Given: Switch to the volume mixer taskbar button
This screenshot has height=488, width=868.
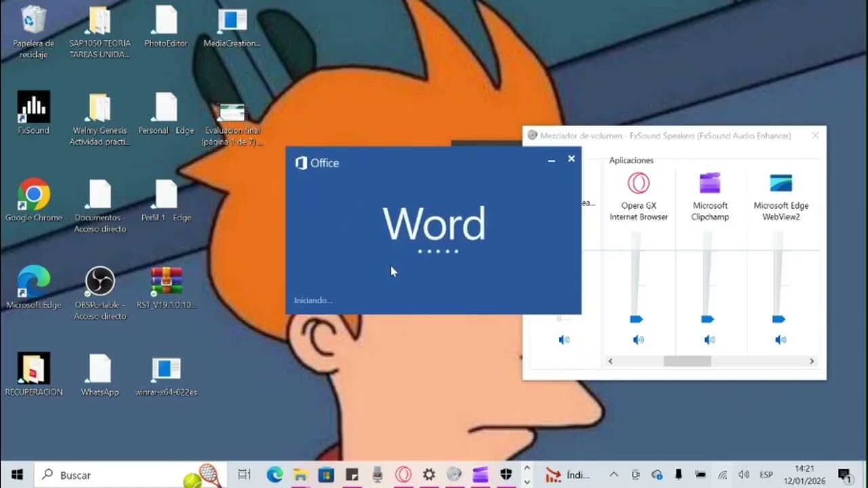Looking at the screenshot, I should tap(455, 475).
